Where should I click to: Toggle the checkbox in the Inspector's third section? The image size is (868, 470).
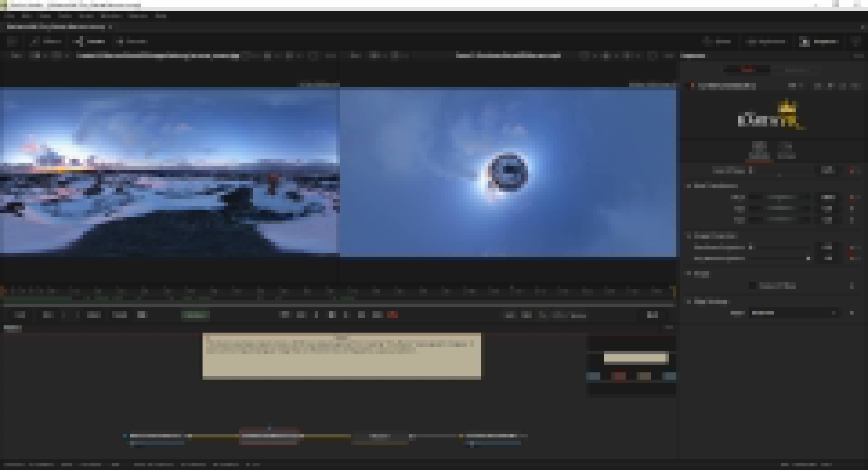[x=752, y=286]
